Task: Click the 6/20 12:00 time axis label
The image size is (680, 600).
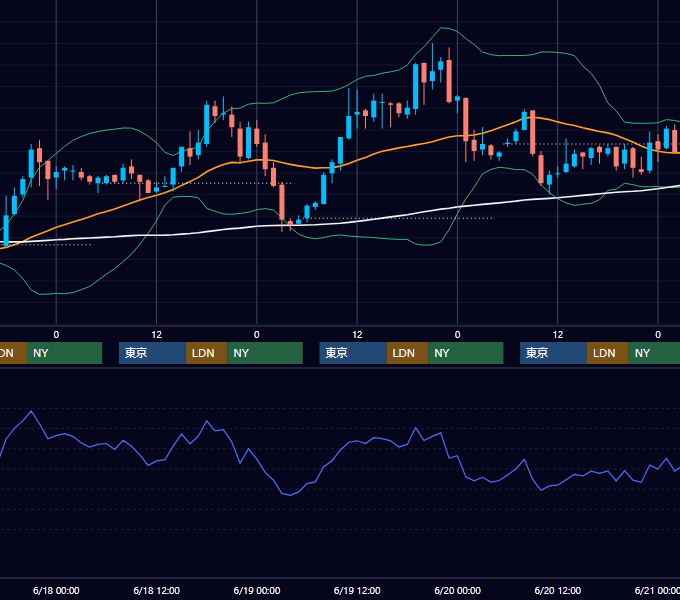Action: click(x=558, y=590)
